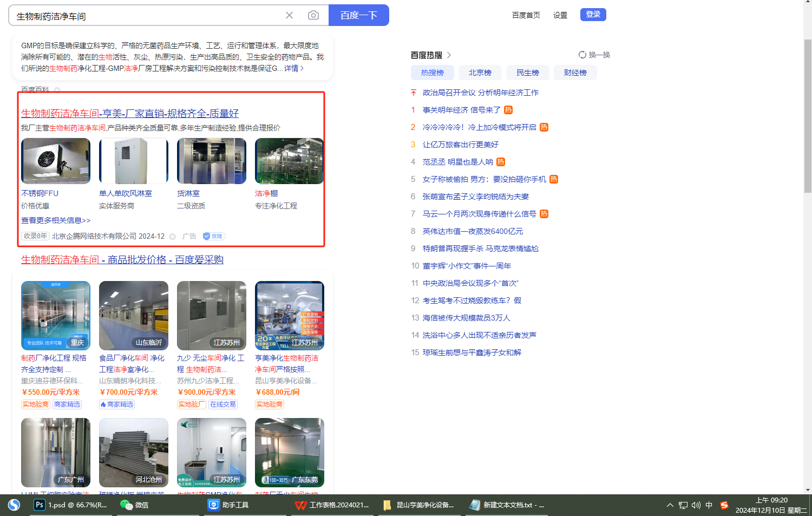Click the volume speaker icon in the tray
Screen dimensions: 812x516
pyautogui.click(x=696, y=505)
